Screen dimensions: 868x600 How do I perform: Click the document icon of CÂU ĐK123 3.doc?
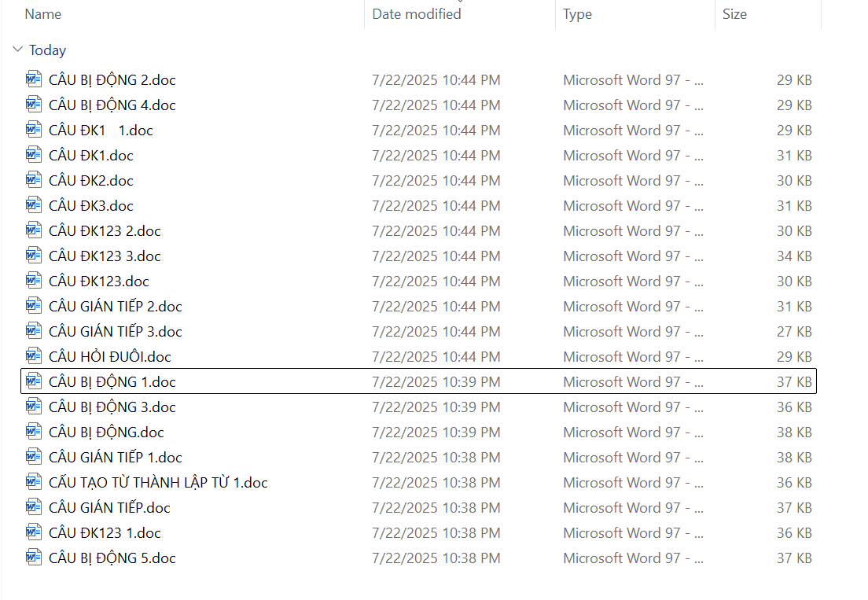pyautogui.click(x=34, y=256)
